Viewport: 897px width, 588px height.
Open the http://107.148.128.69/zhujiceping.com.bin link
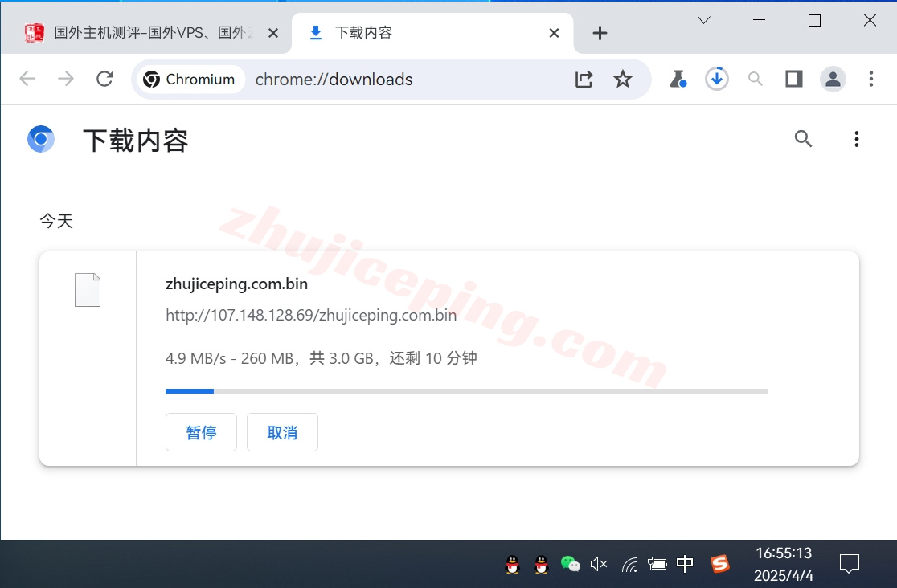pyautogui.click(x=311, y=315)
